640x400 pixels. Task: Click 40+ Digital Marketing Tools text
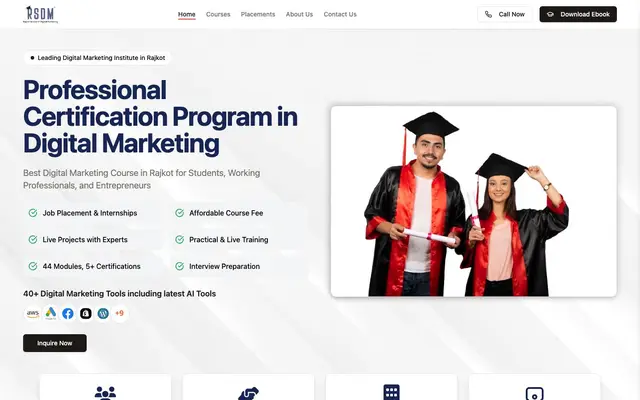[x=120, y=293]
